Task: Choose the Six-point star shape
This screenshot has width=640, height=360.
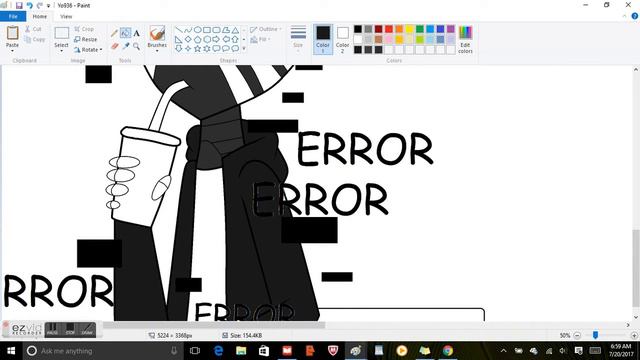Action: [x=207, y=49]
